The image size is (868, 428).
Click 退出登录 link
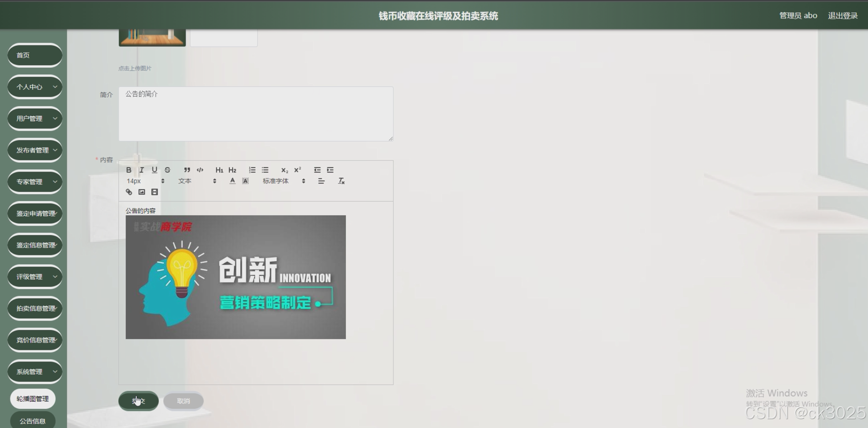(842, 16)
